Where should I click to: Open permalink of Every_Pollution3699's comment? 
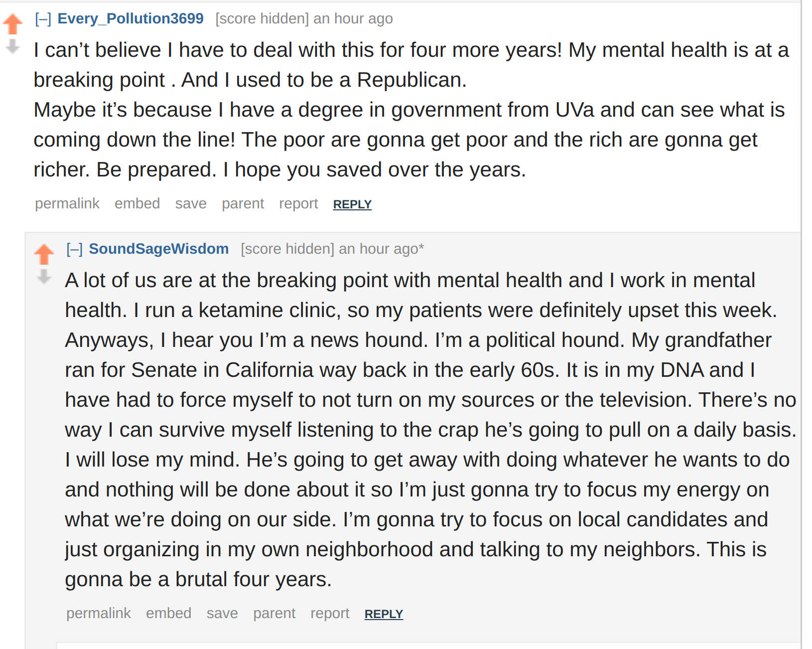tap(67, 203)
